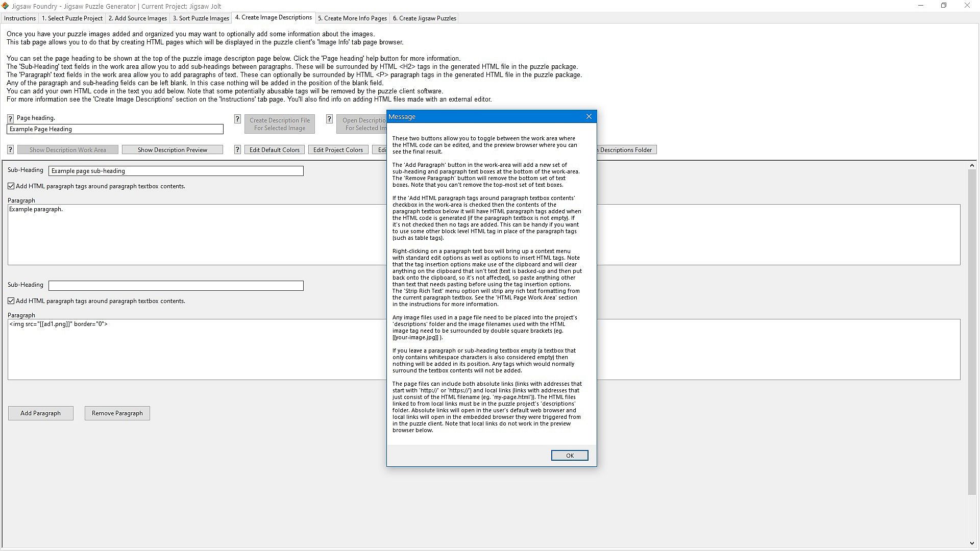The width and height of the screenshot is (980, 551).
Task: Switch to 5. Create More Info Pages tab
Action: coord(352,18)
